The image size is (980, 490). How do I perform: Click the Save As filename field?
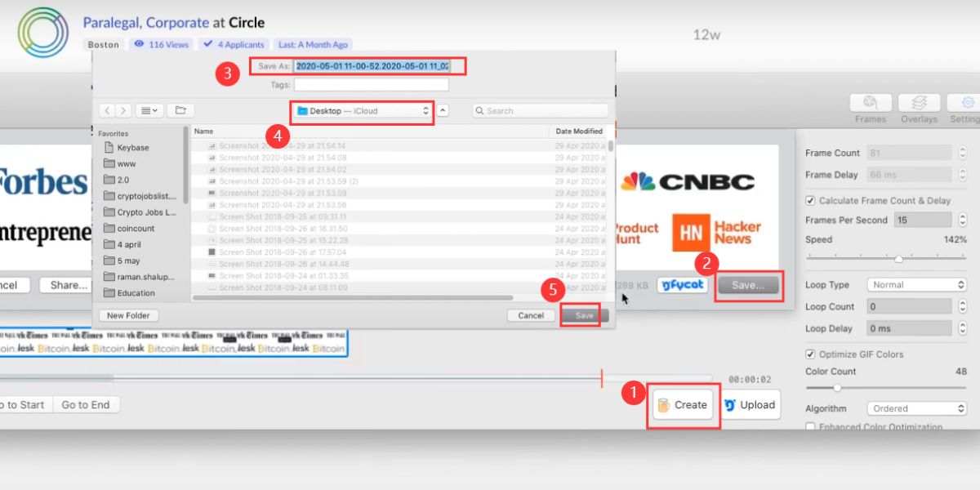coord(372,66)
